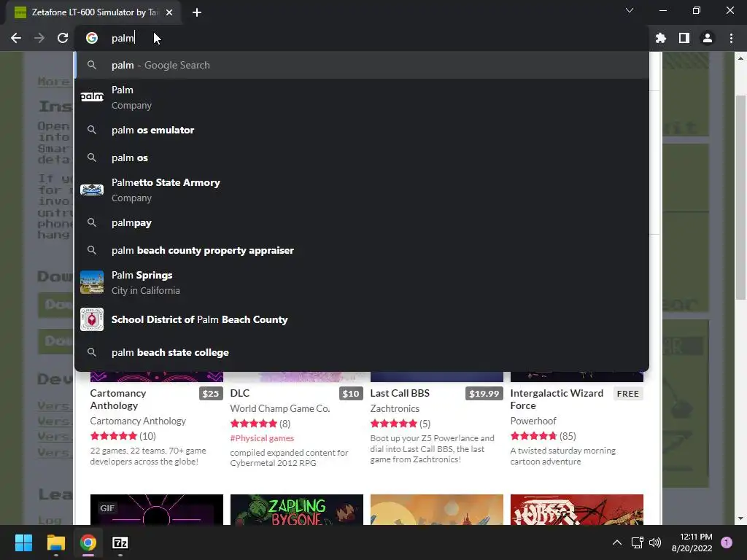Click the network status tray icon

tap(637, 542)
